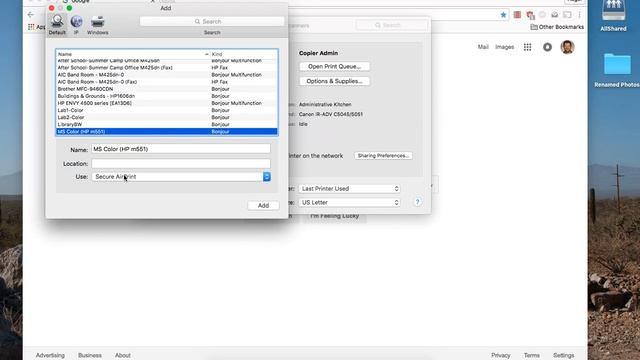Click the Add button
640x360 pixels.
[263, 205]
